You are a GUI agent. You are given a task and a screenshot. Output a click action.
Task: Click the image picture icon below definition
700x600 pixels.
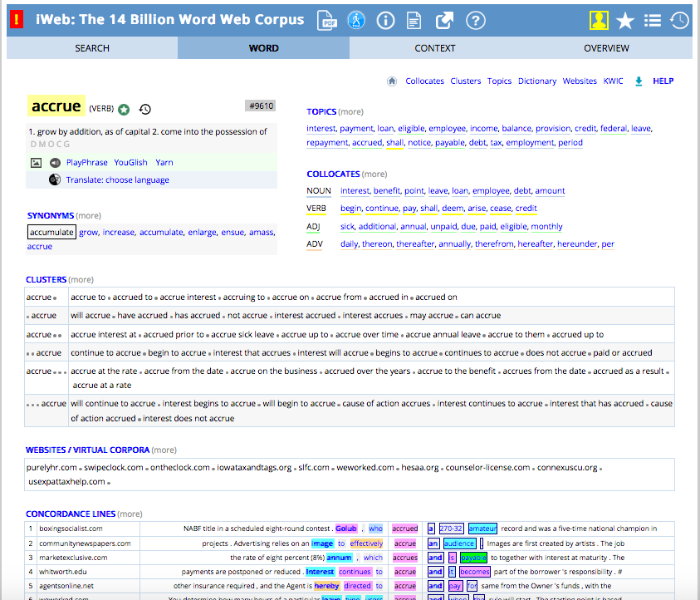pyautogui.click(x=37, y=163)
